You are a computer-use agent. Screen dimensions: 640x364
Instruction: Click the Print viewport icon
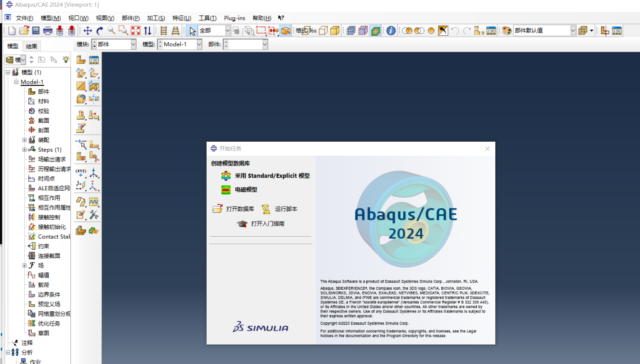48,31
